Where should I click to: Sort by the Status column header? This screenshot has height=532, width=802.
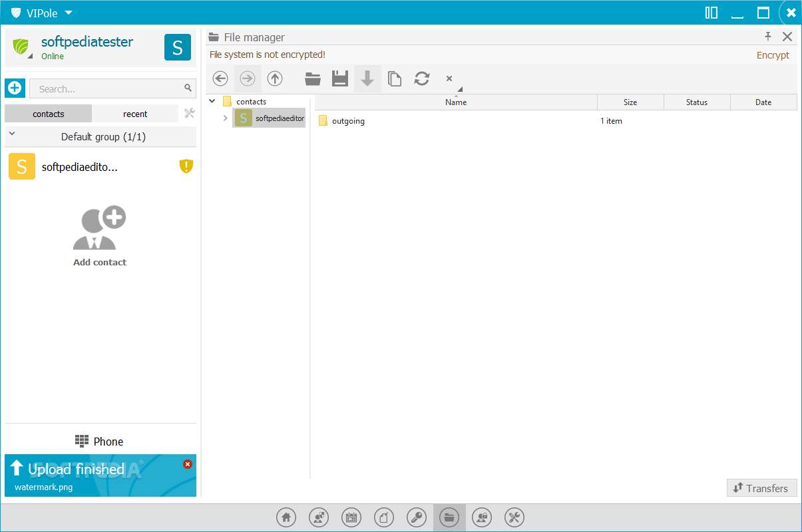point(697,102)
